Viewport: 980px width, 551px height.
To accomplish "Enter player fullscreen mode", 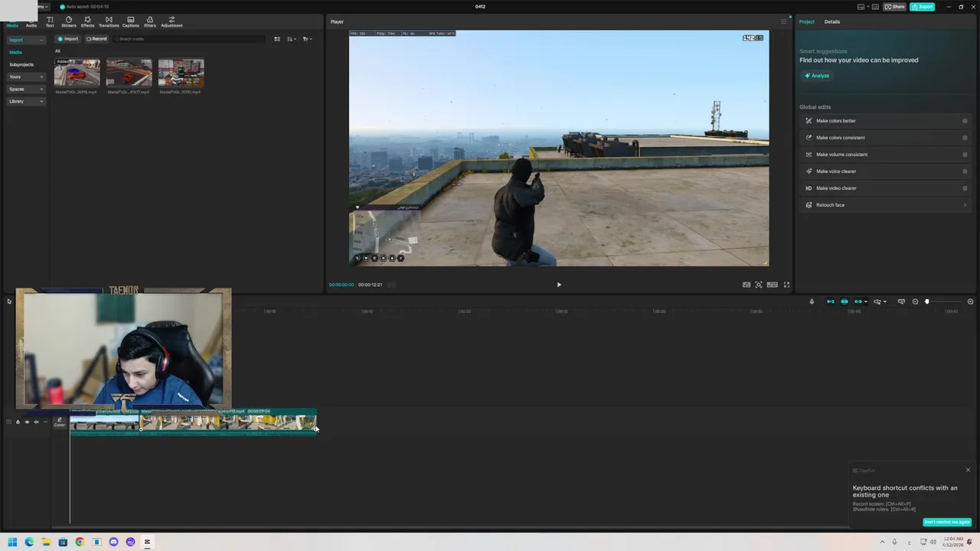I will (786, 285).
